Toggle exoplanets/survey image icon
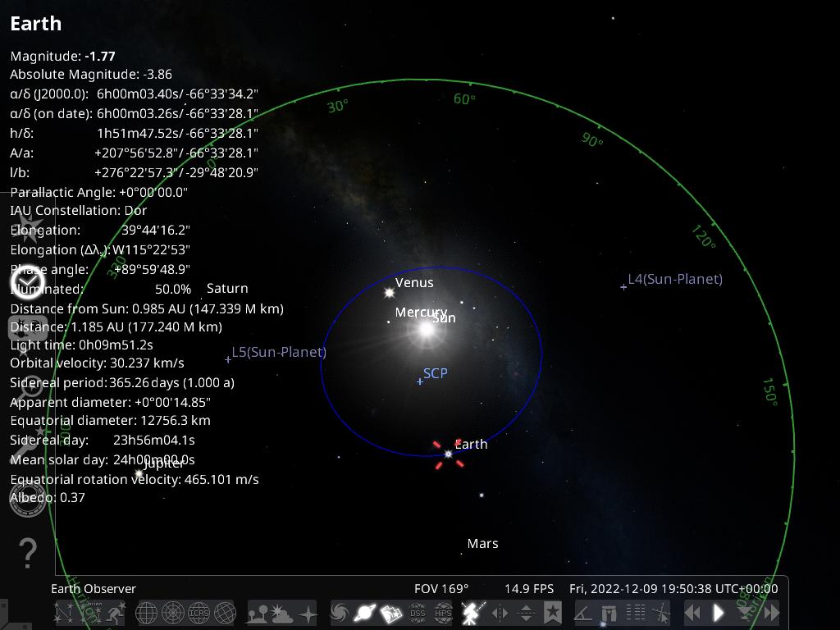840x630 pixels. click(x=391, y=612)
